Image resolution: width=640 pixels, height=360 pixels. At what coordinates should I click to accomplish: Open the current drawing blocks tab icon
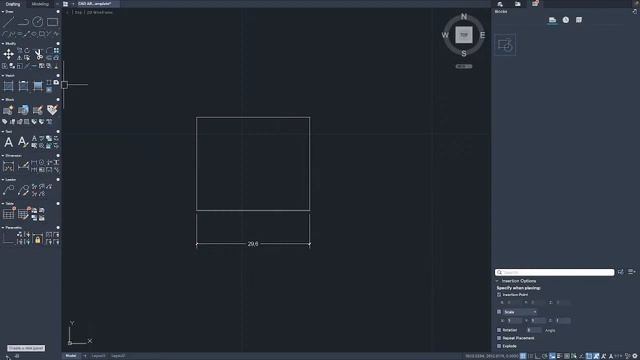coord(552,20)
